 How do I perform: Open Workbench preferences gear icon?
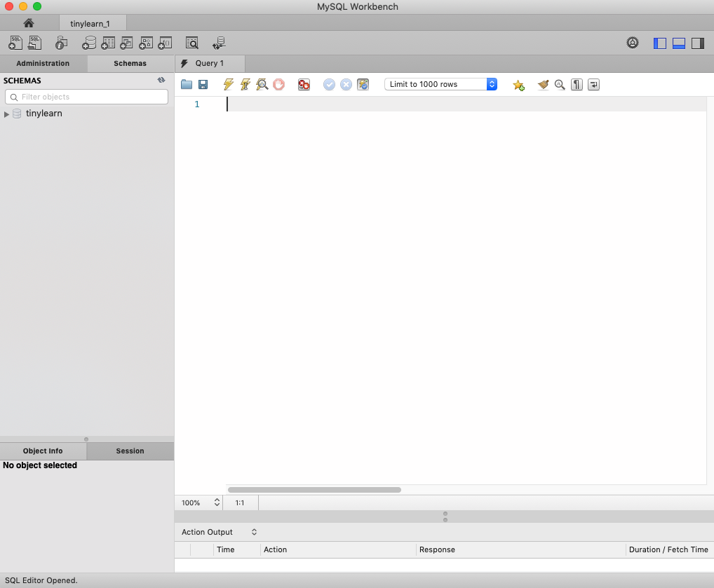pyautogui.click(x=632, y=43)
